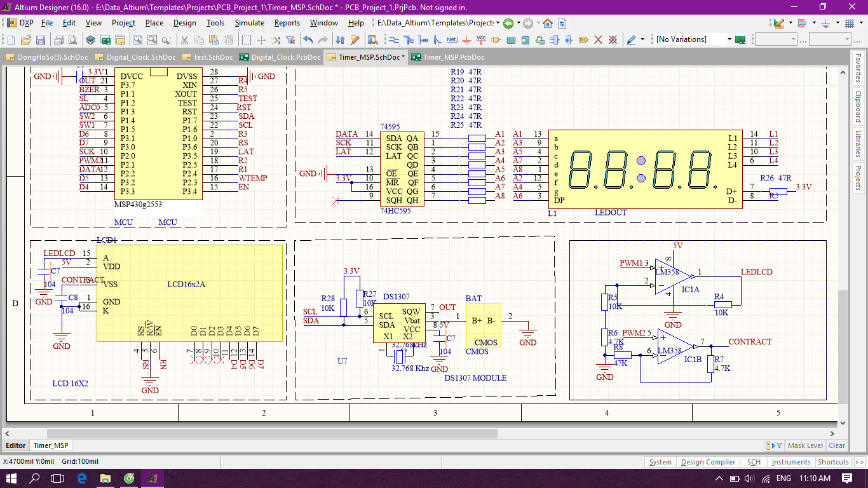Pick the GND power port tool
This screenshot has width=868, height=488.
point(466,39)
